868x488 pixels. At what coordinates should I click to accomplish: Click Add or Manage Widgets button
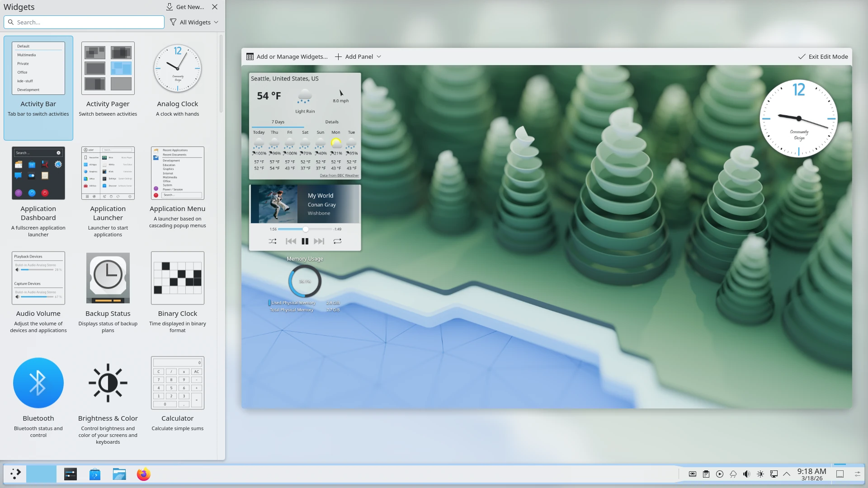[287, 56]
